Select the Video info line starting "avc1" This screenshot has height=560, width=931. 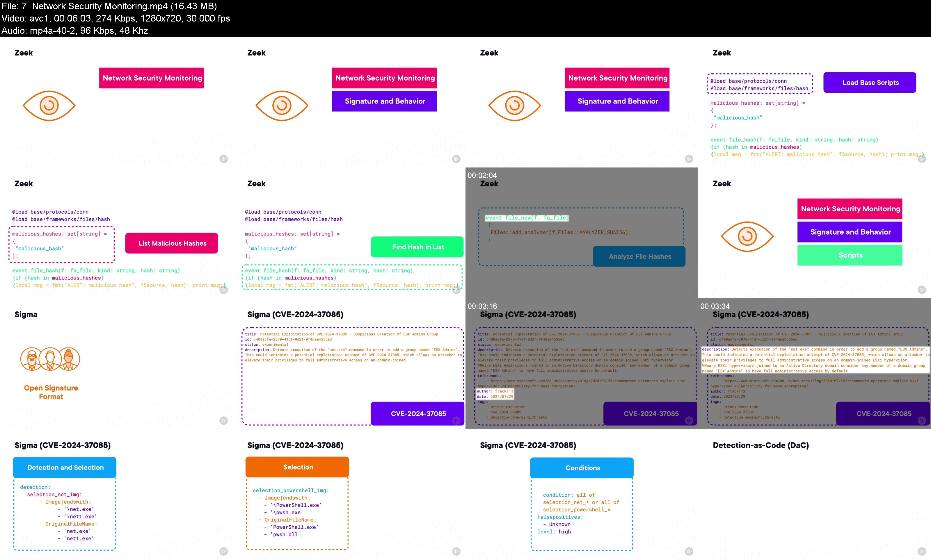pos(116,18)
